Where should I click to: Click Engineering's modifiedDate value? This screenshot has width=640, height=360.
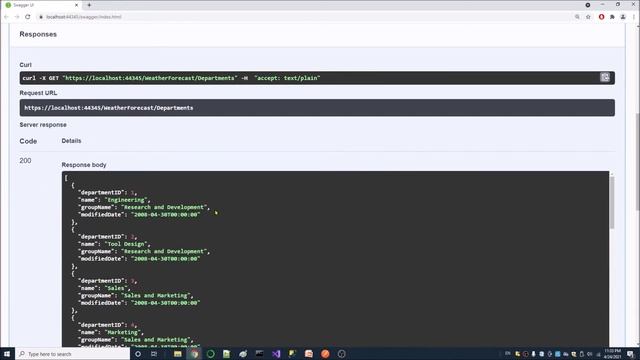166,215
